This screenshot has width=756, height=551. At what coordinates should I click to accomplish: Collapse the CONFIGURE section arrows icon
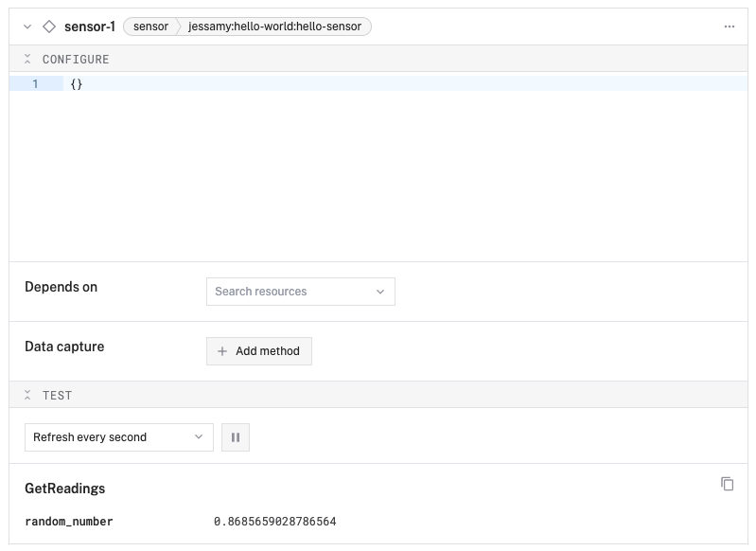click(x=27, y=60)
